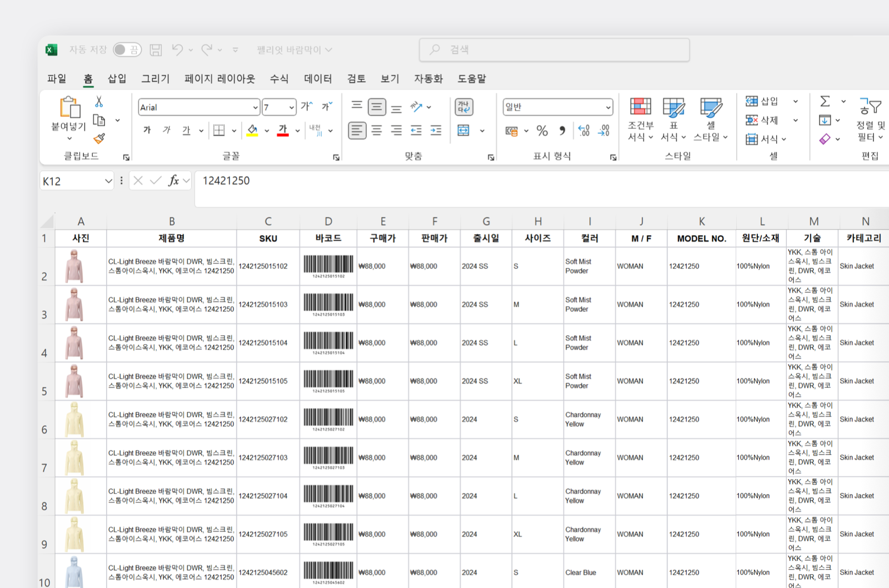Toggle align left button

tap(357, 131)
